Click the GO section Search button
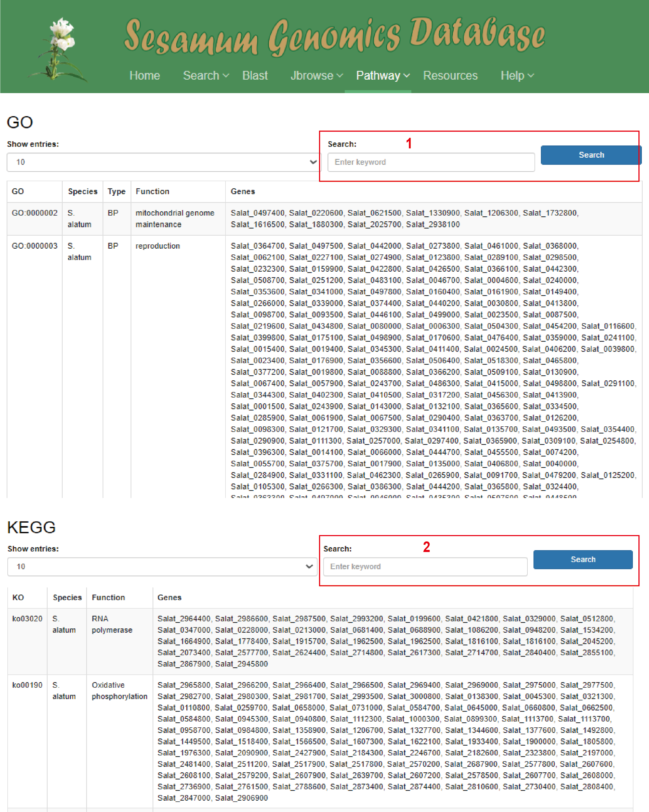Screen dimensions: 649x812 [x=591, y=155]
